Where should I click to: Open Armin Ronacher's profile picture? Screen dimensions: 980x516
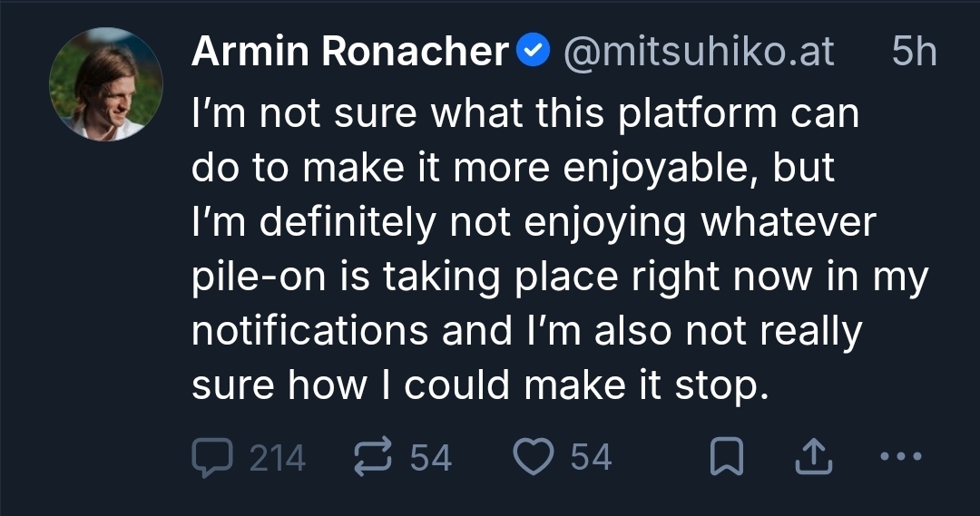[x=105, y=84]
